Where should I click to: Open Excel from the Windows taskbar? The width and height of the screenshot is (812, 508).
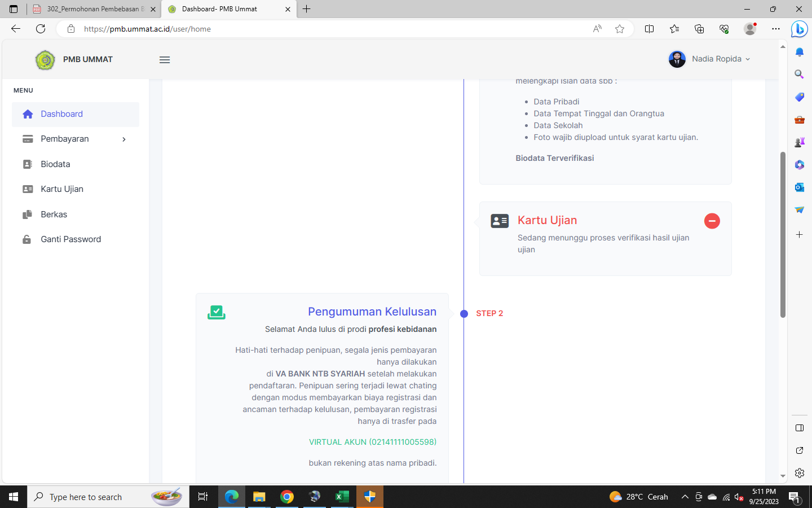click(342, 497)
